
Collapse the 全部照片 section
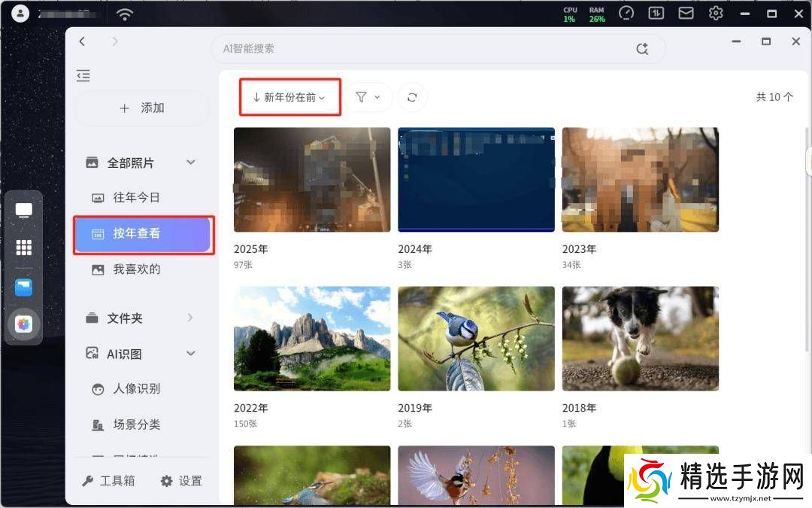[x=191, y=163]
